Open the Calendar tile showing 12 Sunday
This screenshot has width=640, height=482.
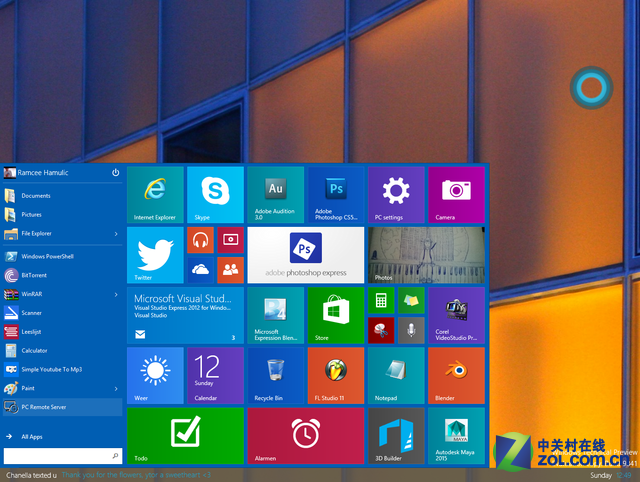(215, 375)
